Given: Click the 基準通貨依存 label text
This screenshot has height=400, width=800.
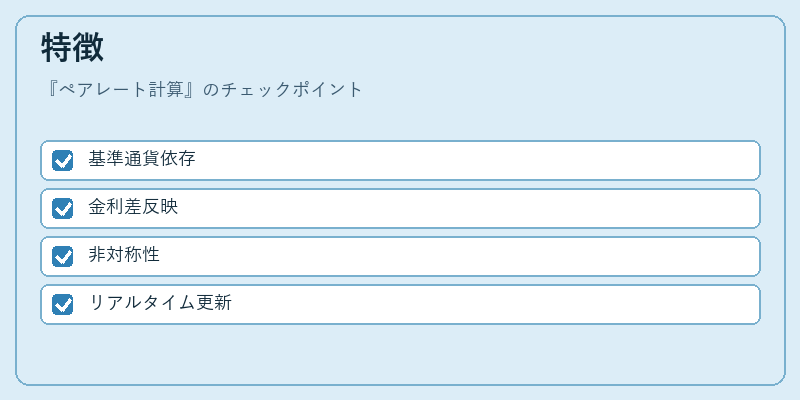Looking at the screenshot, I should [142, 159].
